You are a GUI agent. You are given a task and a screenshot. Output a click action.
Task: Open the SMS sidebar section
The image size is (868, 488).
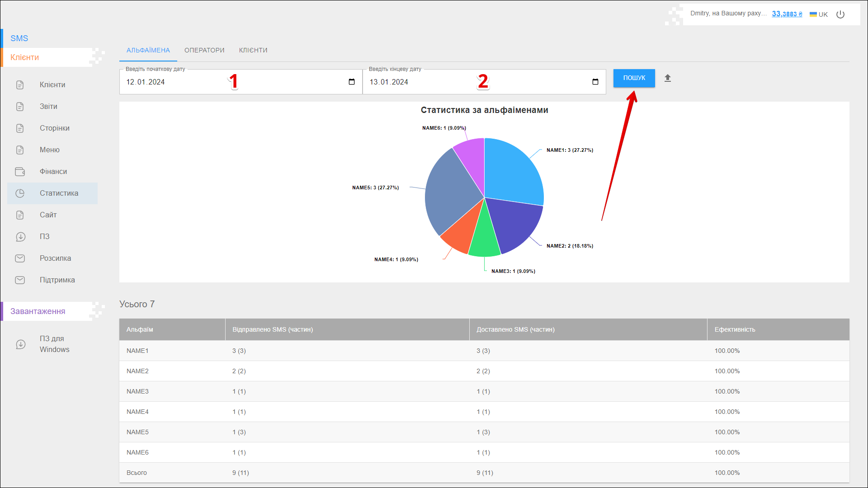tap(19, 38)
